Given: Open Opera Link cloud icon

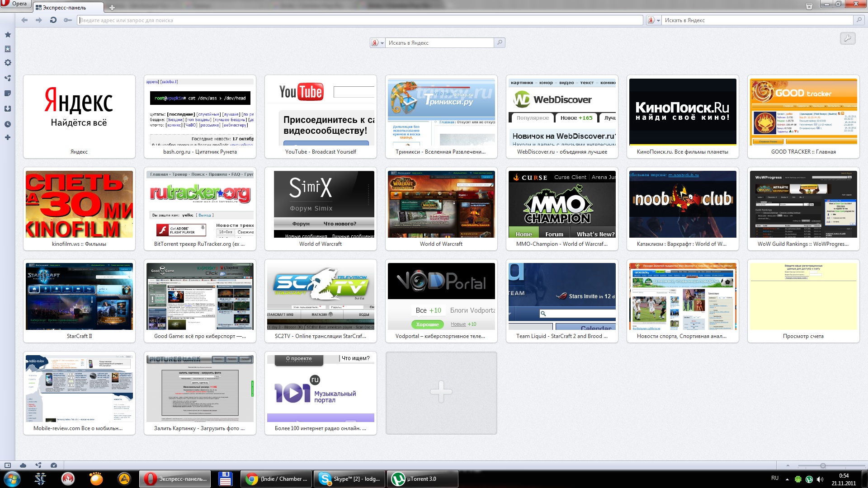Looking at the screenshot, I should tap(23, 465).
